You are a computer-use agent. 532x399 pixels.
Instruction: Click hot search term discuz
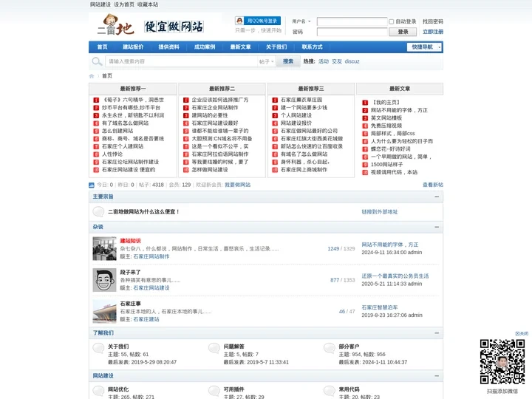tap(352, 61)
